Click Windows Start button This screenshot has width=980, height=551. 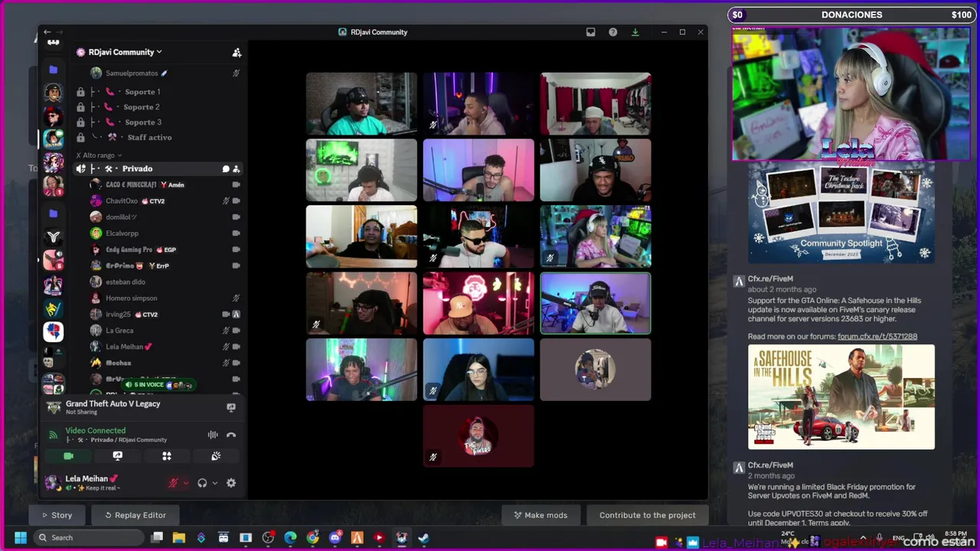coord(20,537)
